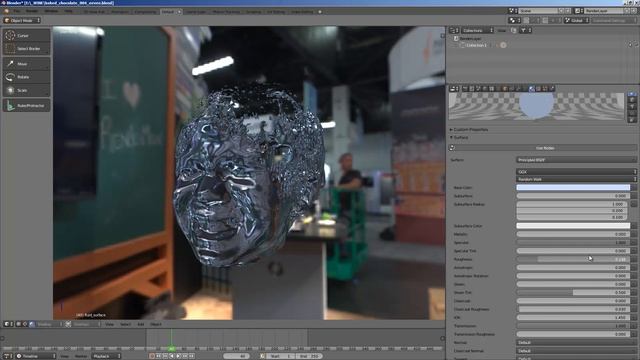The width and height of the screenshot is (640, 360).
Task: Click the outliner editor type icon
Action: 454,30
